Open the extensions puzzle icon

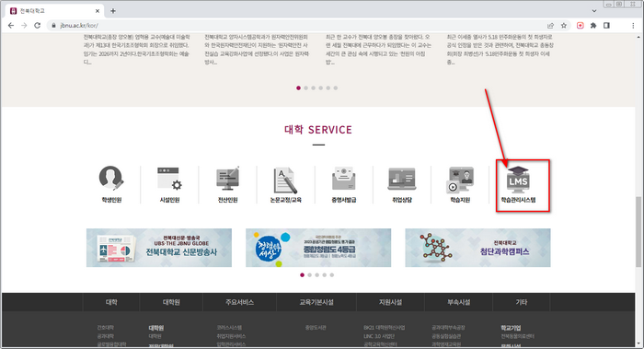(x=593, y=26)
